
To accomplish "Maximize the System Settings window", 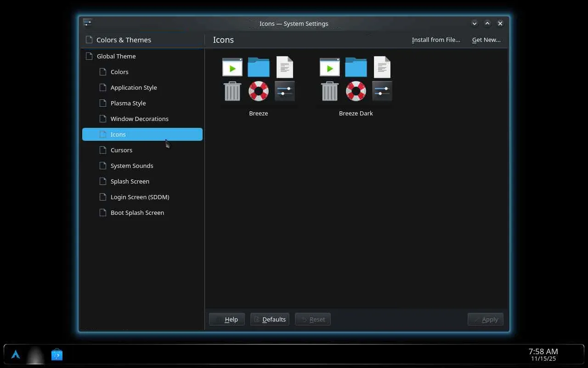I will [487, 23].
